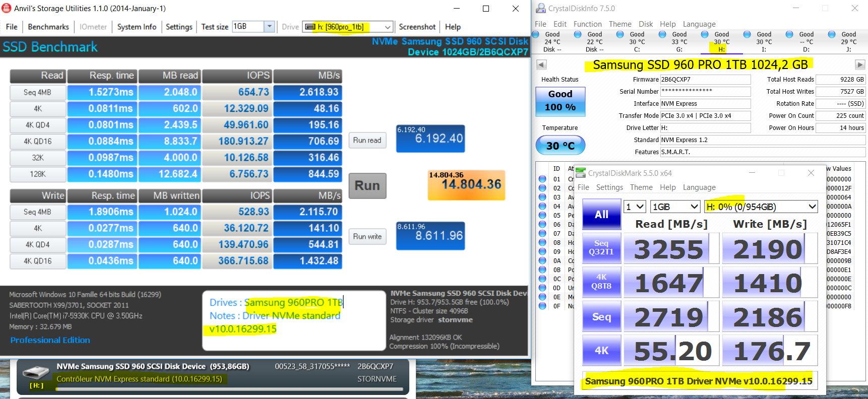Click the Serial Number masked field

click(x=705, y=92)
